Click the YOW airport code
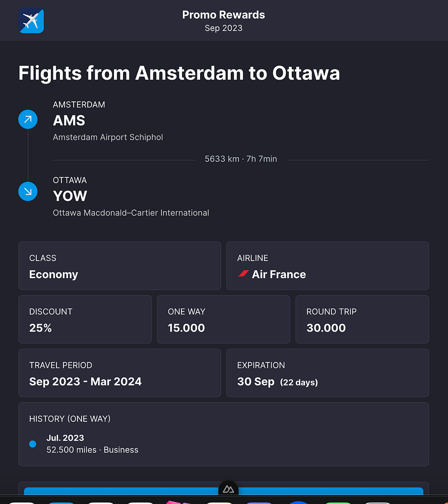 [70, 196]
